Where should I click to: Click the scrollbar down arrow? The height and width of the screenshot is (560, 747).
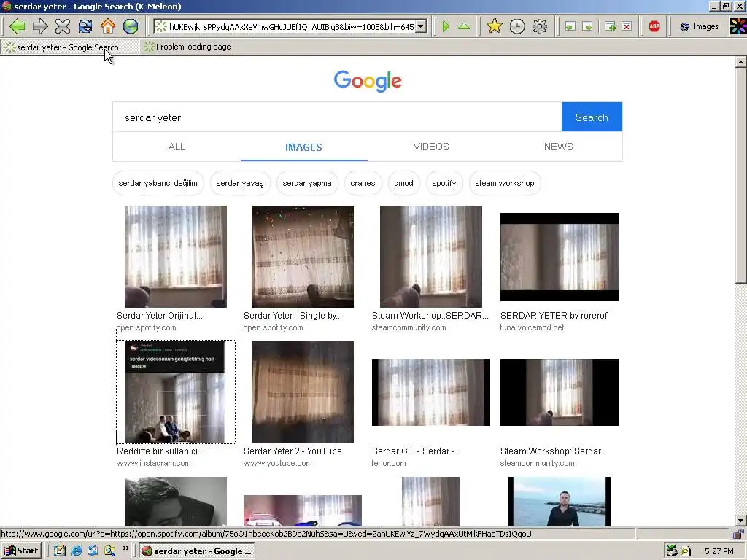740,521
